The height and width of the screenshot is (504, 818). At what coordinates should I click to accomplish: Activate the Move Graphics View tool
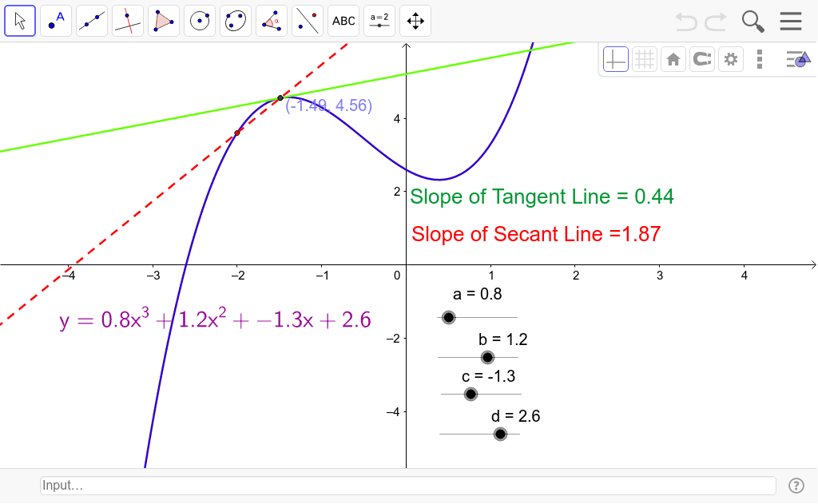click(415, 21)
